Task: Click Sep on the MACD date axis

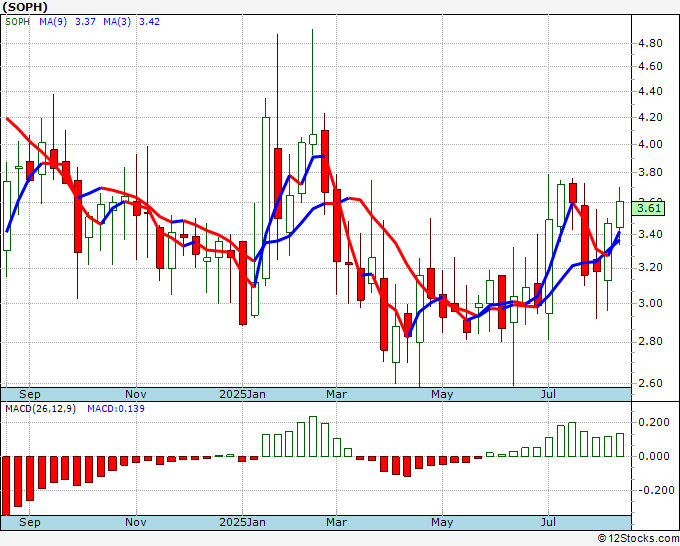Action: point(29,522)
